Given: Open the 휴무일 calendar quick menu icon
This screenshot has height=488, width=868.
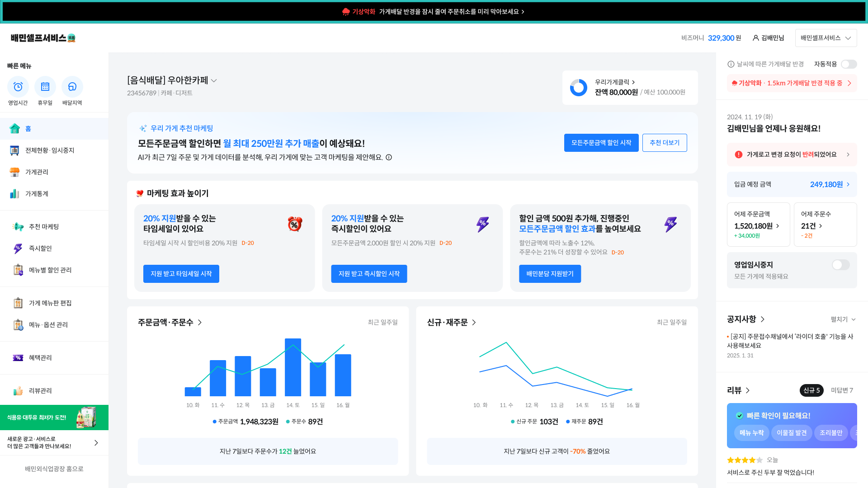Looking at the screenshot, I should 45,87.
